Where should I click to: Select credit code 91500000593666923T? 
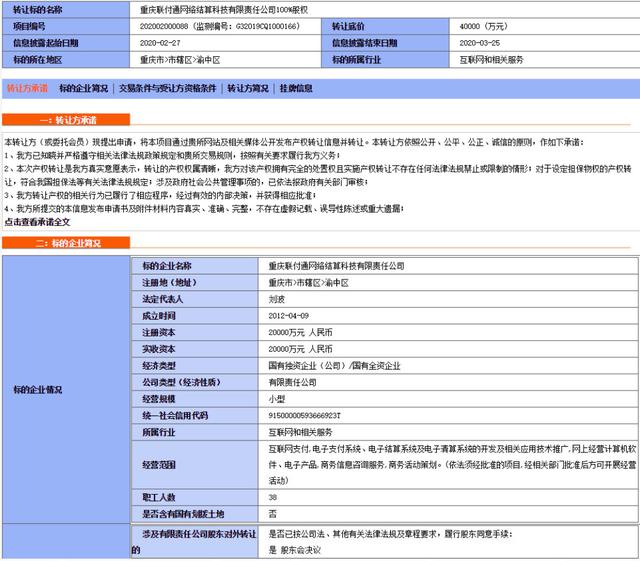coord(304,416)
